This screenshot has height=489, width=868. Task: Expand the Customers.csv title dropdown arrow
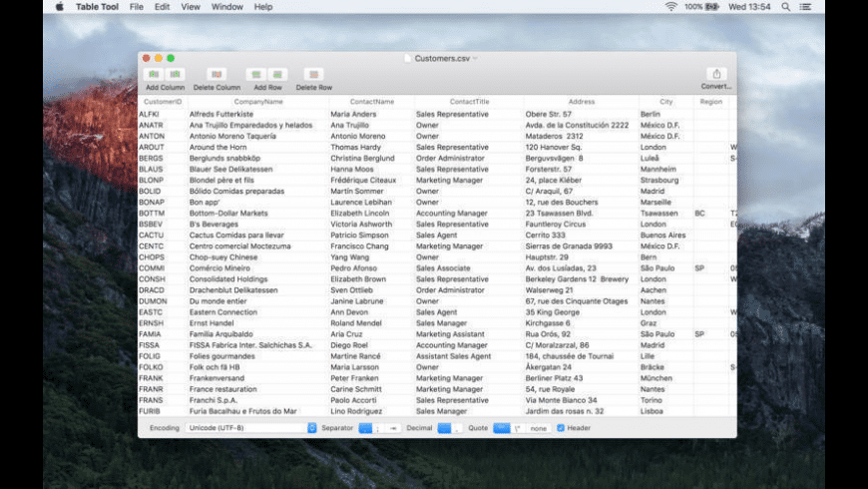pos(475,59)
